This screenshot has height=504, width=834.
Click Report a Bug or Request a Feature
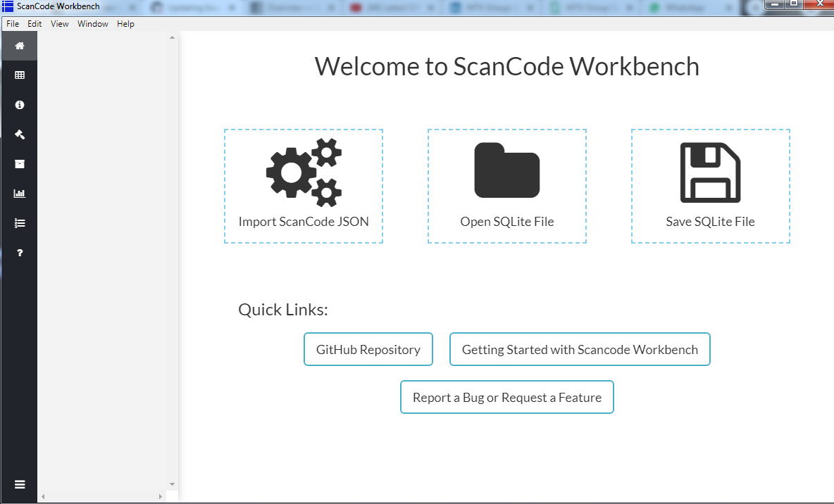coord(507,397)
